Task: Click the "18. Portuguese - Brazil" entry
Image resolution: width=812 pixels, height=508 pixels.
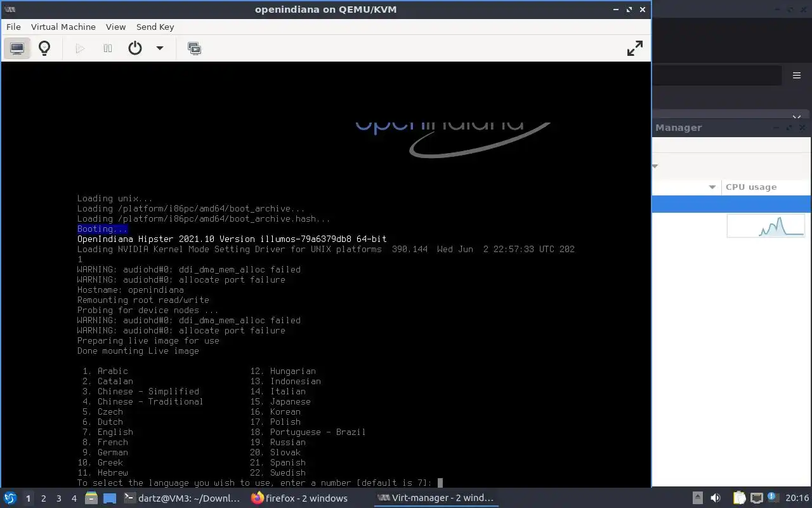Action: click(x=308, y=432)
